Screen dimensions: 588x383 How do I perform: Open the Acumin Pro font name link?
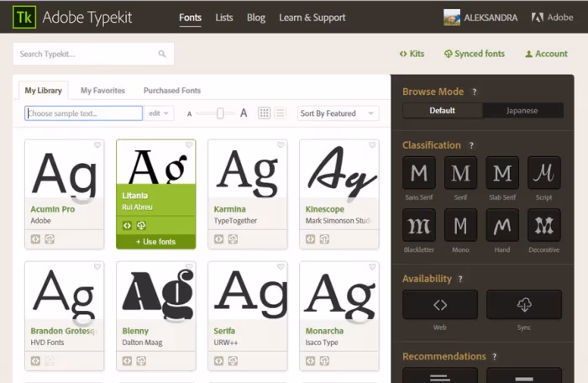coord(52,209)
